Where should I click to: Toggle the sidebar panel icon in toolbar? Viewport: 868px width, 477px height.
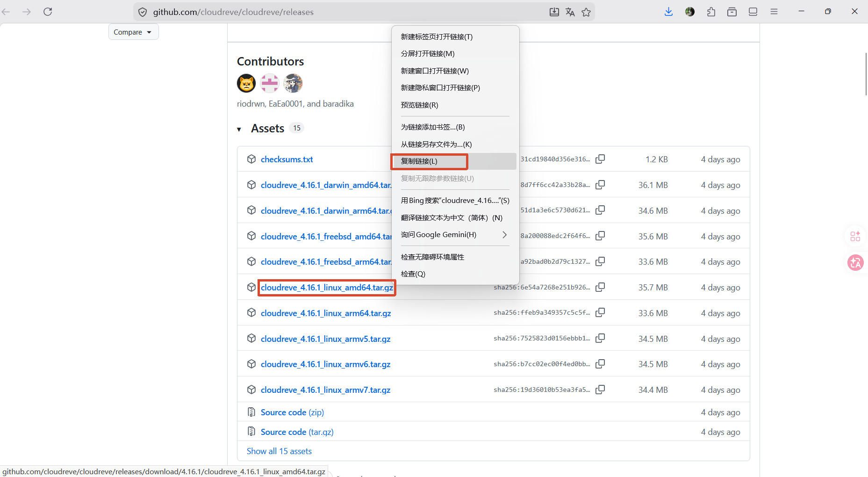(753, 12)
